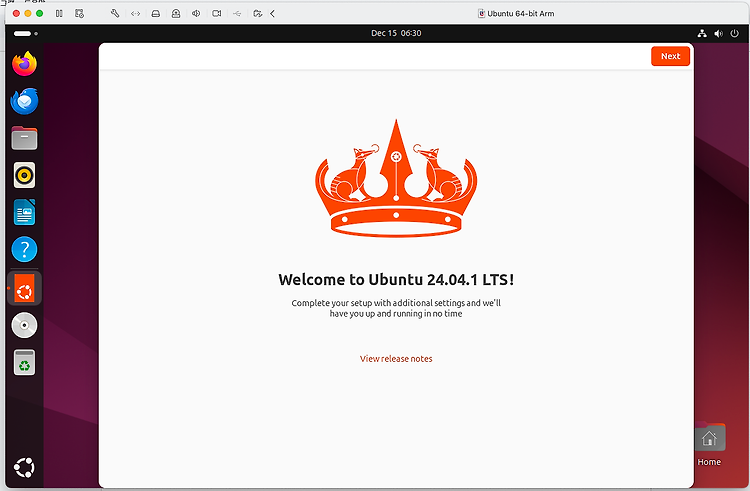Click the Welcome to Ubuntu 24.04.1 LTS! heading
The height and width of the screenshot is (491, 750).
[396, 279]
